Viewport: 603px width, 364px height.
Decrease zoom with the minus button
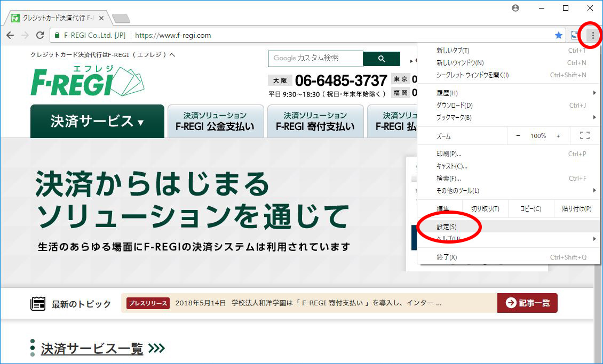tap(518, 136)
